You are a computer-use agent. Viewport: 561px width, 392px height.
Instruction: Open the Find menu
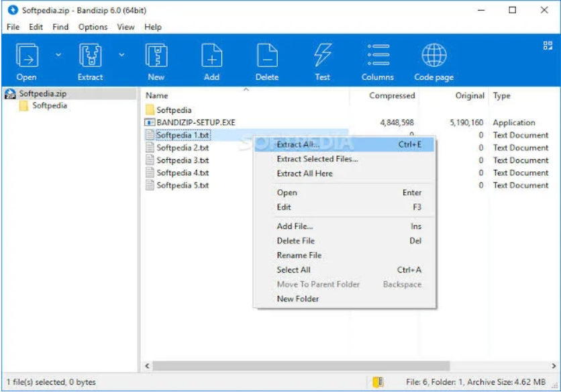60,27
